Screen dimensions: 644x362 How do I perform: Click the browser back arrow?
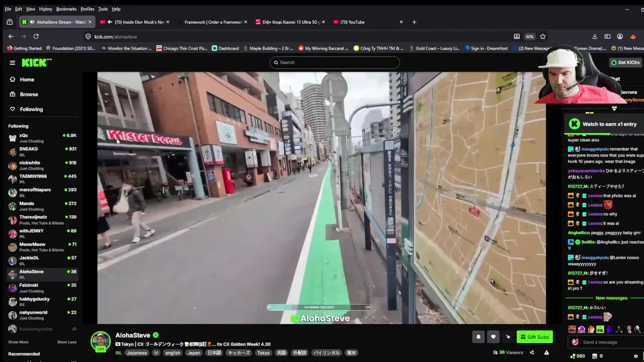pos(11,36)
